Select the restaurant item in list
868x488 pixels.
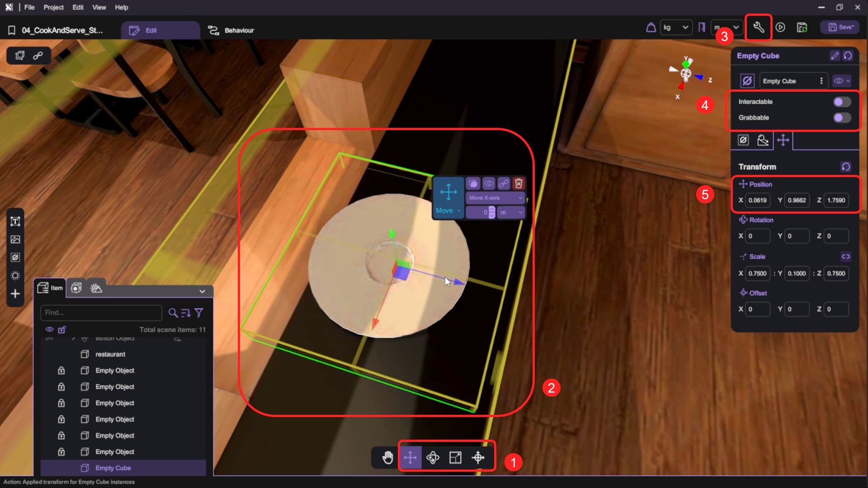tap(110, 354)
